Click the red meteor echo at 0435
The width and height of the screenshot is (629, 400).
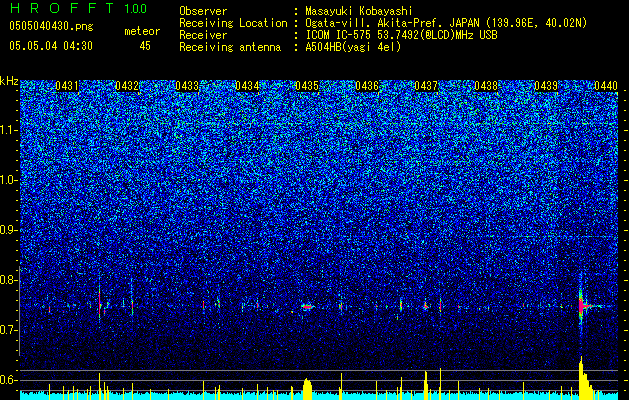pos(307,307)
